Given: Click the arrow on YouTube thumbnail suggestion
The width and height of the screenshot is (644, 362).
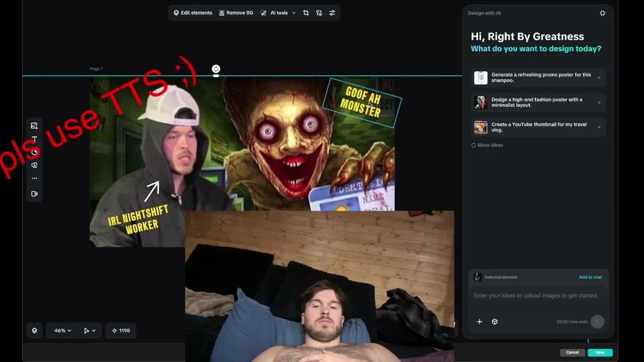Looking at the screenshot, I should coord(599,127).
